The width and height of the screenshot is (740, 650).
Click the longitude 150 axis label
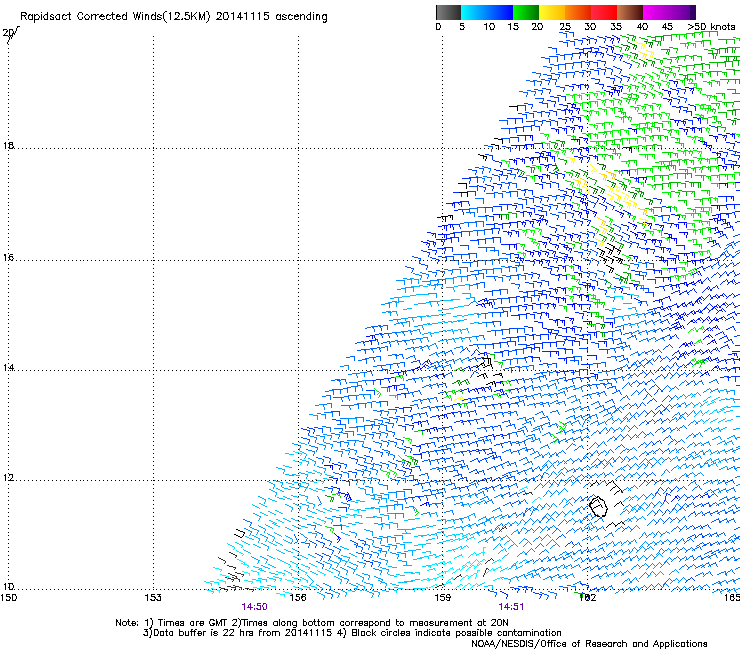pos(8,598)
